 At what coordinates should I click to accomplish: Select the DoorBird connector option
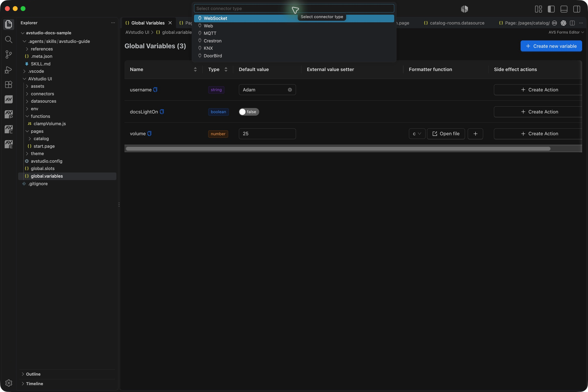(294, 56)
